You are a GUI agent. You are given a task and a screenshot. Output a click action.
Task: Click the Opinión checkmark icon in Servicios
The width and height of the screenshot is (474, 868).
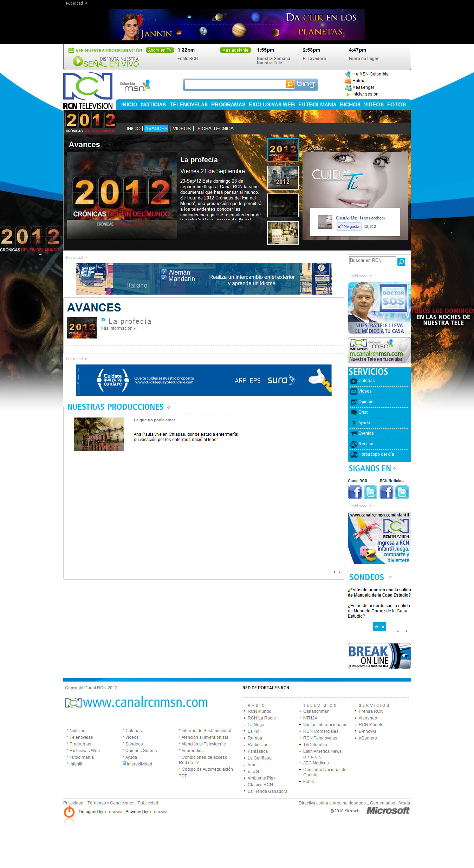click(354, 402)
